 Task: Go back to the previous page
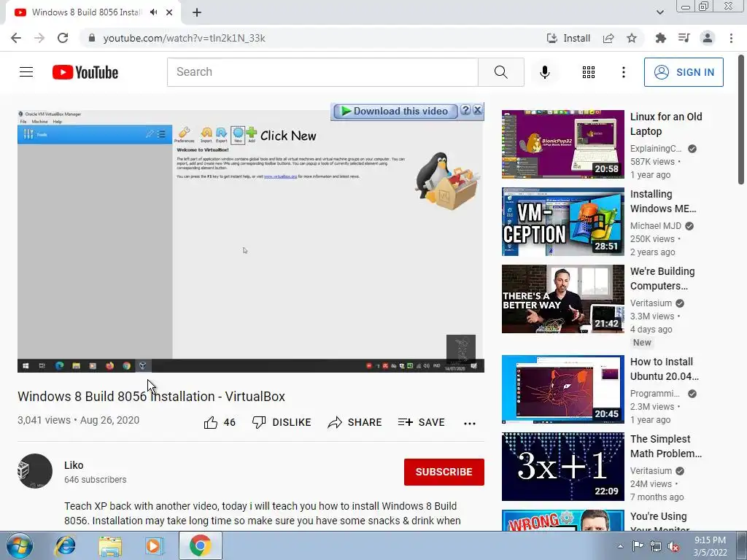(16, 38)
